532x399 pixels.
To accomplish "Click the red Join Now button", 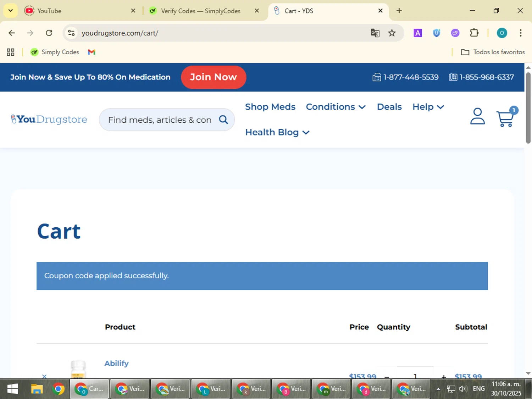I will [x=214, y=77].
